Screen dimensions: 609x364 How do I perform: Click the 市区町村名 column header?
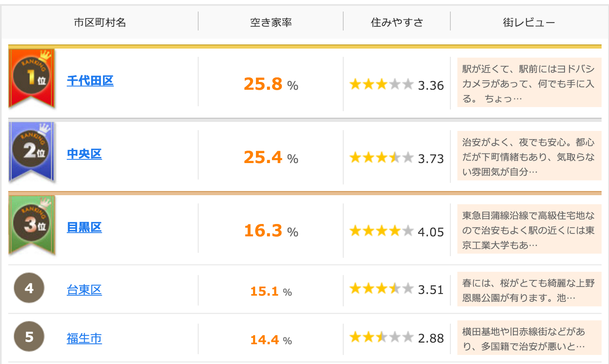tap(100, 22)
